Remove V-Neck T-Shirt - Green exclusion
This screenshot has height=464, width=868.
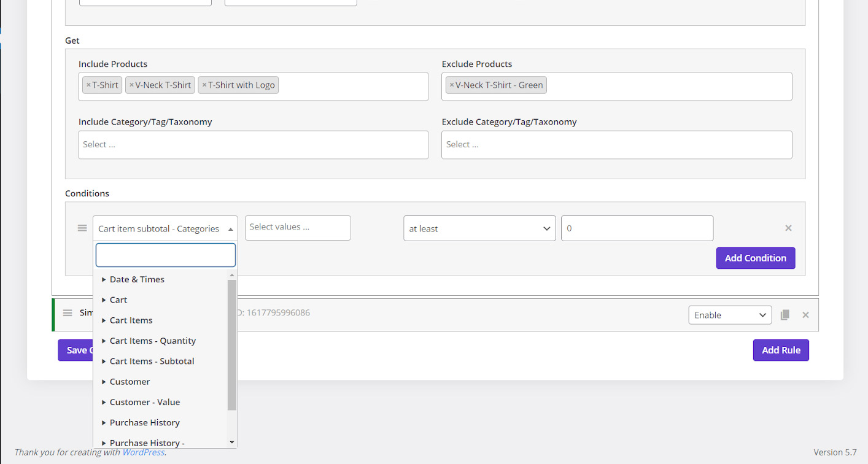[x=452, y=85]
